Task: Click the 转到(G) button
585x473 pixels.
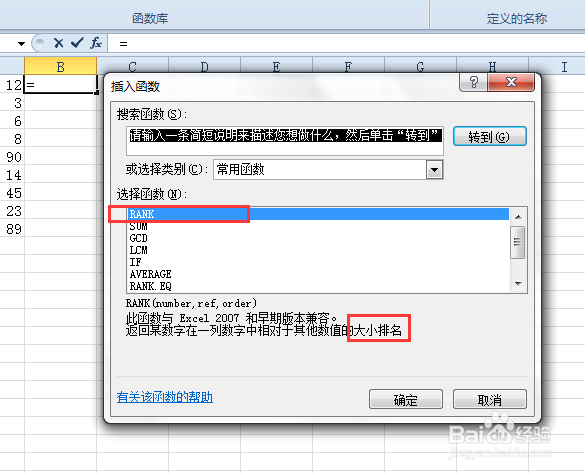Action: click(x=489, y=137)
